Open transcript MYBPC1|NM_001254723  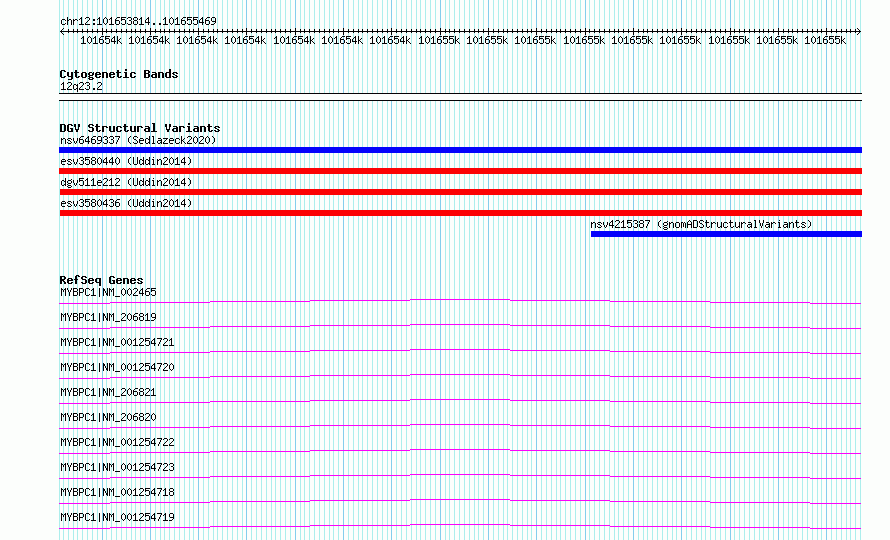pyautogui.click(x=117, y=467)
